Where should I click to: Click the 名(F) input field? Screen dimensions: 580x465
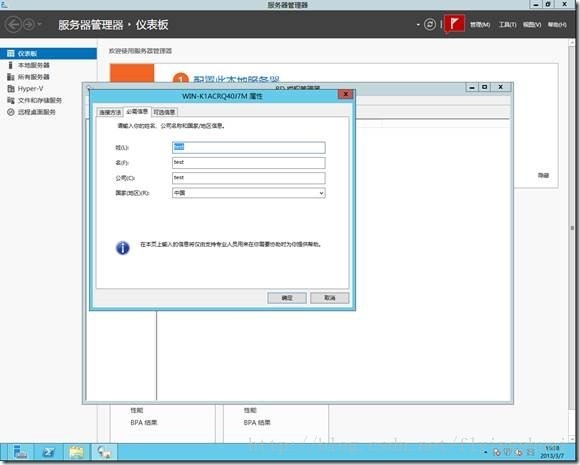pyautogui.click(x=249, y=162)
